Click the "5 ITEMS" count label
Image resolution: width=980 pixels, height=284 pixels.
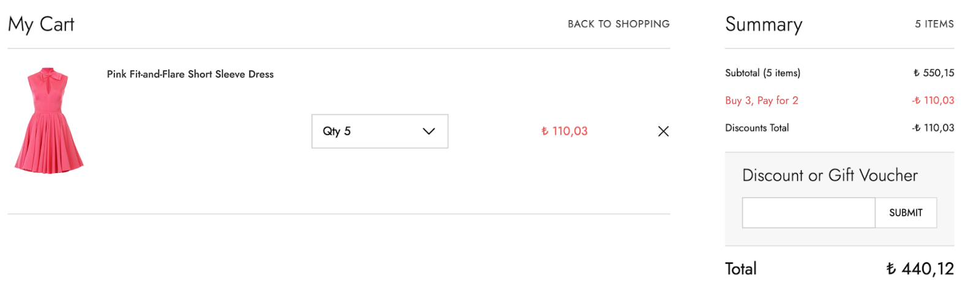click(934, 24)
